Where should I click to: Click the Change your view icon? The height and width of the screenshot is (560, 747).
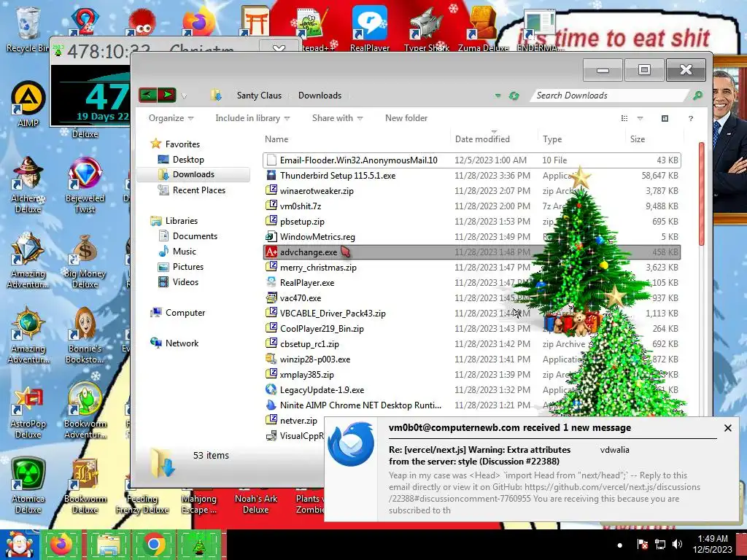pos(624,118)
